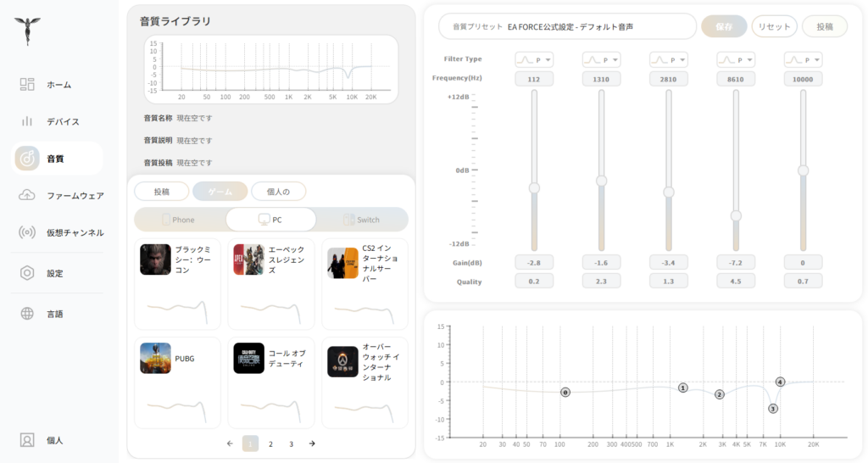
Task: Switch to the 投稿 tab in library
Action: [x=162, y=192]
